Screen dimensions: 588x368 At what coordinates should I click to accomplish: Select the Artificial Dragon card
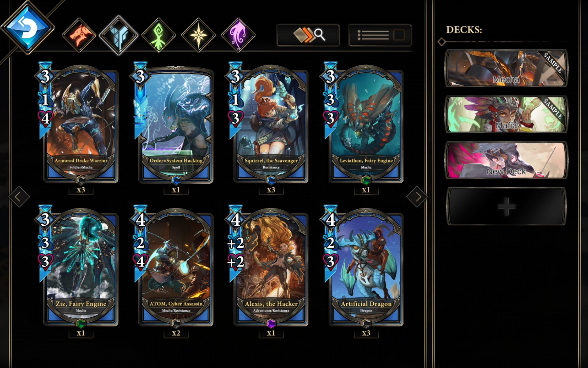click(x=364, y=266)
